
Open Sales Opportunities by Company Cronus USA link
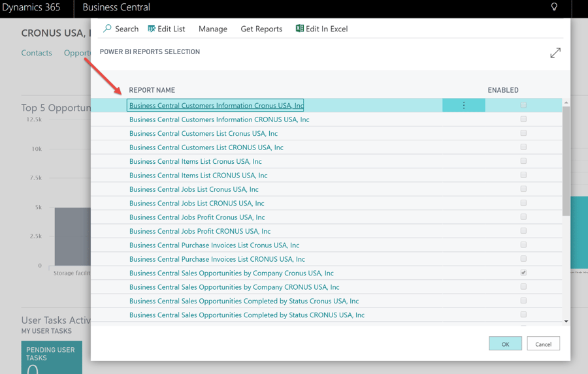pos(231,273)
